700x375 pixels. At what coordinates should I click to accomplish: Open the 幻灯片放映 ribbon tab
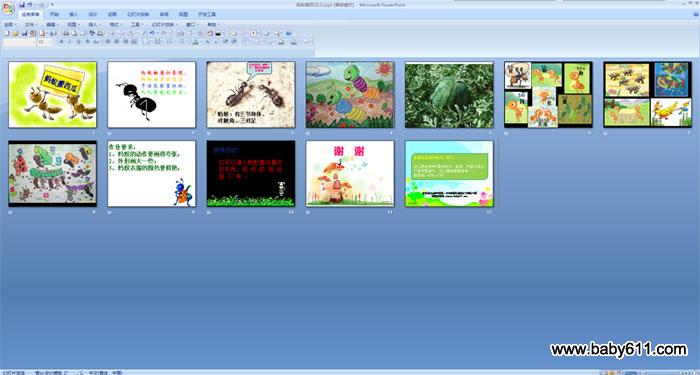point(138,14)
